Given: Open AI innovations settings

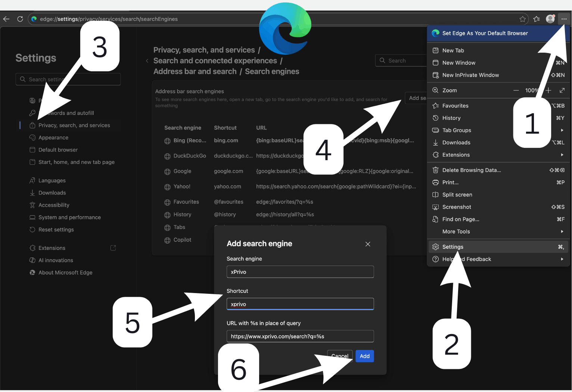Looking at the screenshot, I should coord(56,261).
